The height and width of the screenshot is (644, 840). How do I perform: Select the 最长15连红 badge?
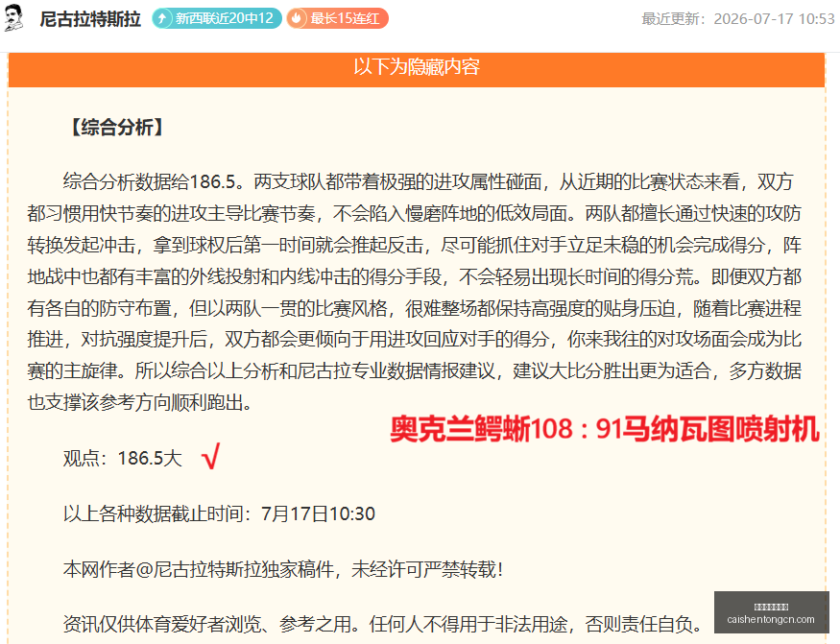click(x=338, y=18)
